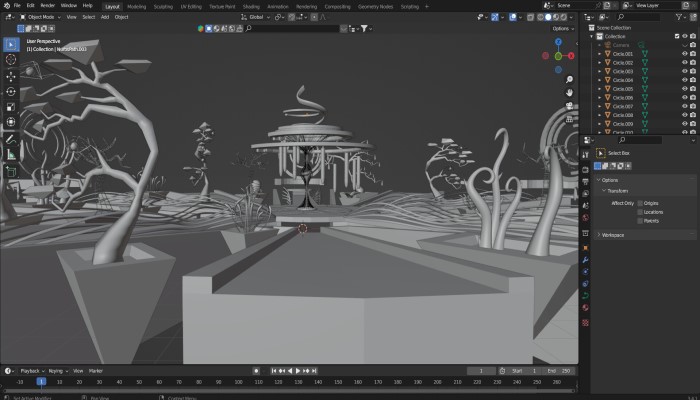
Task: Toggle camera view gizmo icon
Action: [x=569, y=106]
